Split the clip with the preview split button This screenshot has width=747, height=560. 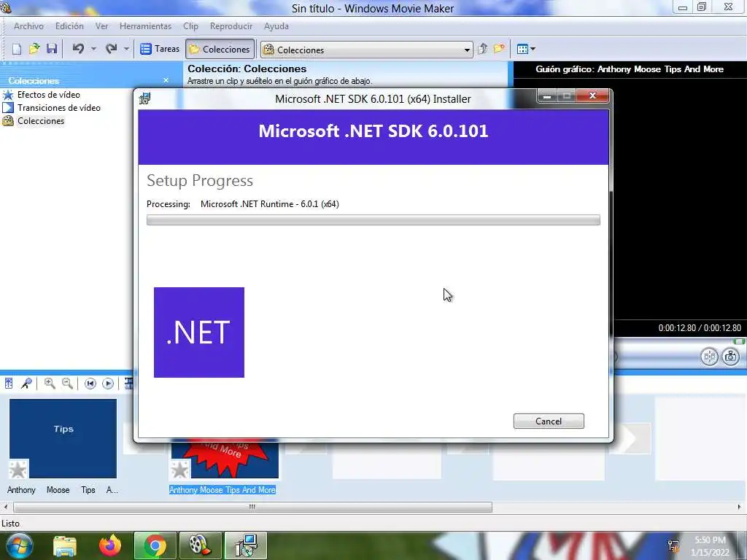tap(709, 357)
